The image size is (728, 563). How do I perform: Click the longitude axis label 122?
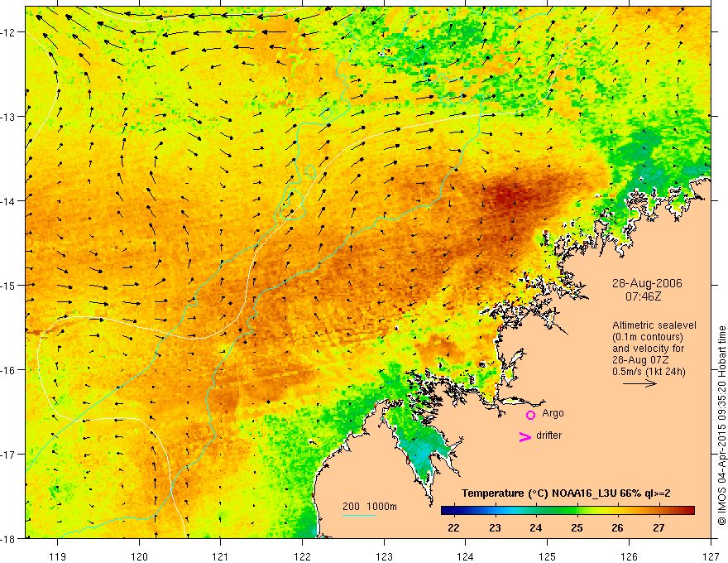pos(302,556)
